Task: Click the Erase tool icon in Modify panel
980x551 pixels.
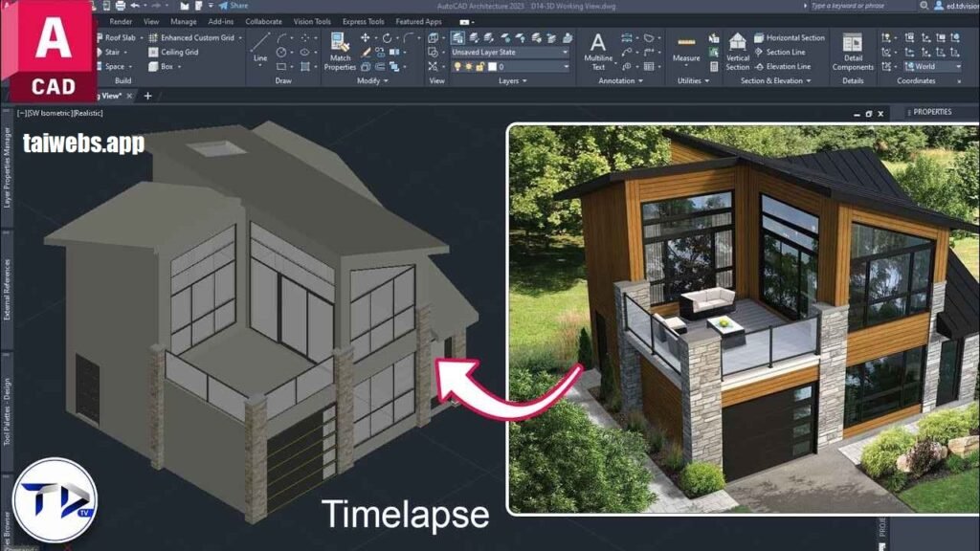Action: [366, 53]
